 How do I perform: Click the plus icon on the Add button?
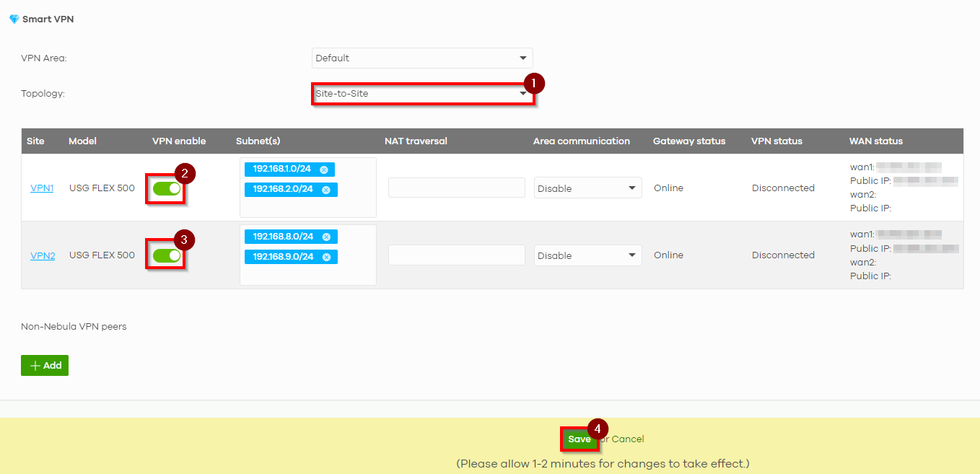35,365
